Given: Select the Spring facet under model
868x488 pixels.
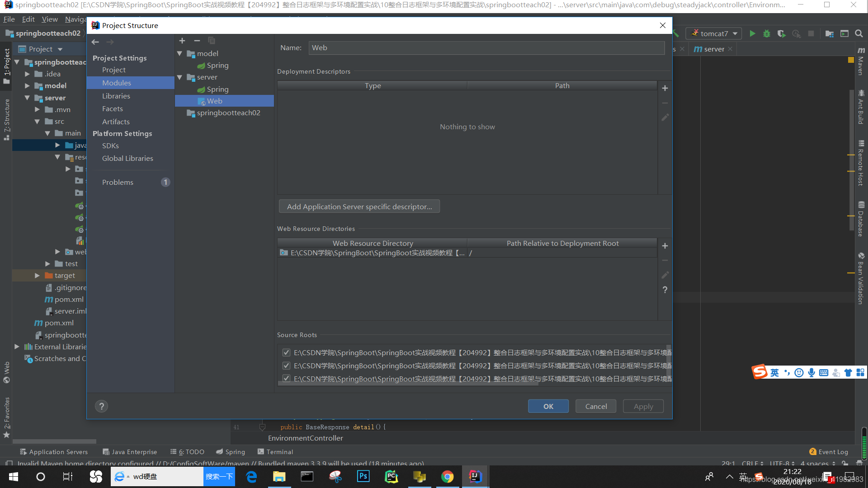Looking at the screenshot, I should point(225,66).
